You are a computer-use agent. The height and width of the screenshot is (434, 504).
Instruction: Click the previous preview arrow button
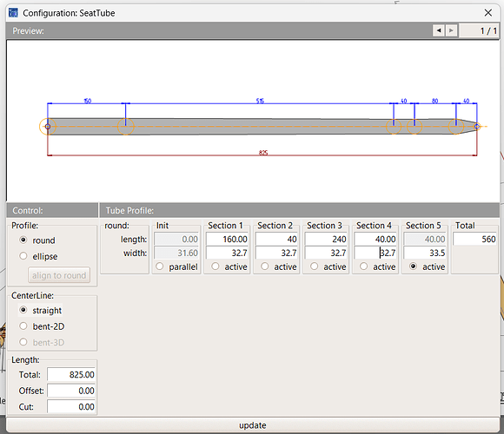coord(439,30)
